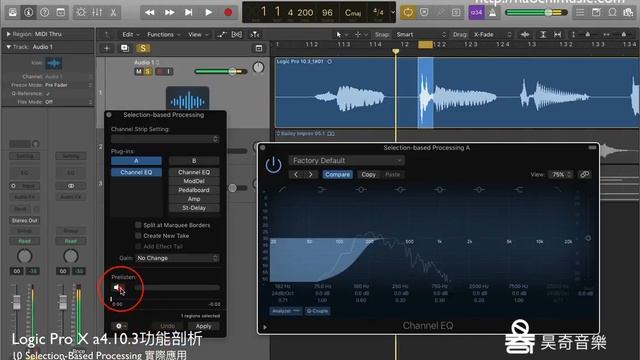Toggle the Show Automation button
Image resolution: width=640 pixels, height=360 pixels.
pyautogui.click(x=221, y=35)
